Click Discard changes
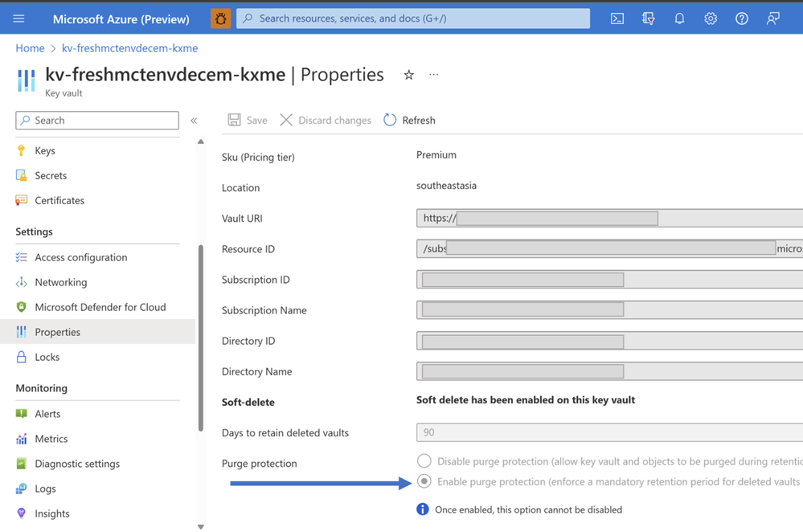 tap(326, 121)
